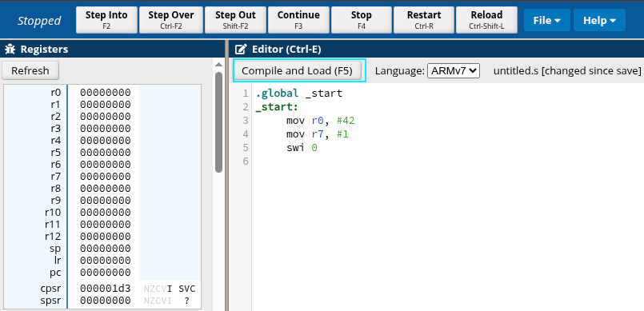
Task: Reload the program with Ctrl-Shift-L button
Action: click(x=486, y=20)
